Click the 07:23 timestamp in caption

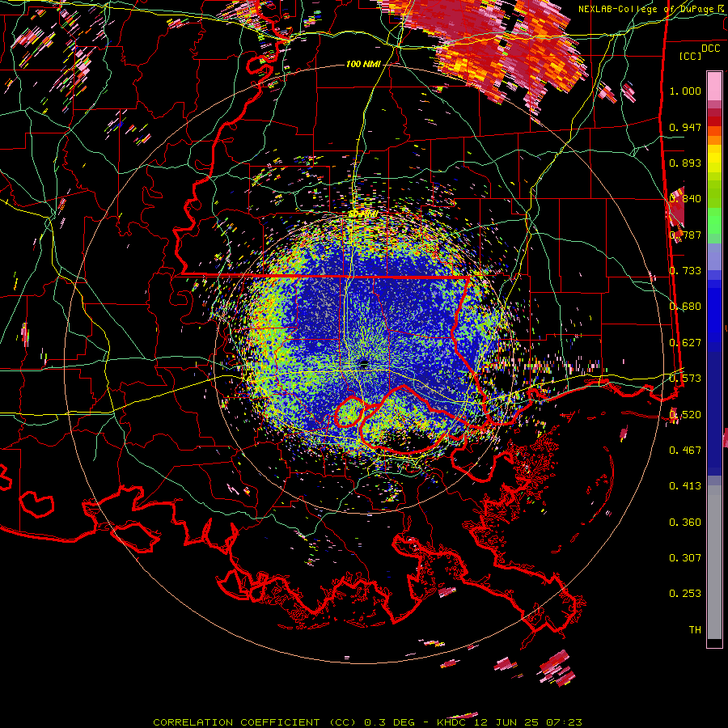click(x=565, y=722)
